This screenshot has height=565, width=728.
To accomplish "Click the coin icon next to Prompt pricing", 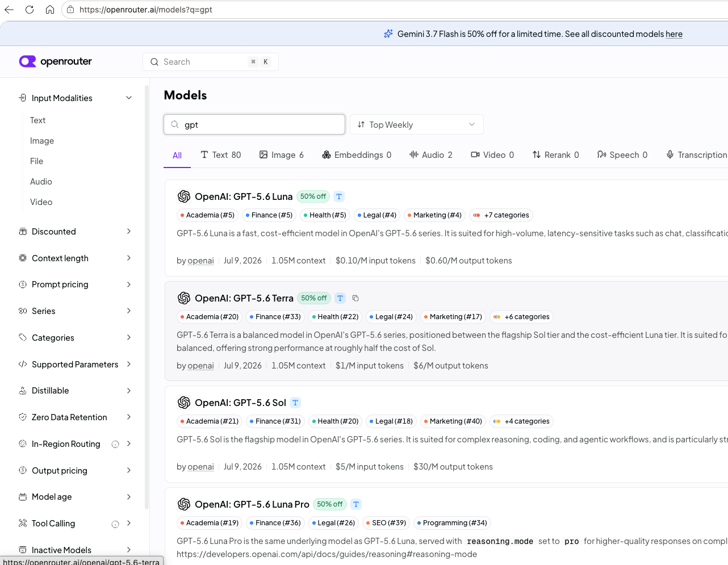I will [x=23, y=284].
